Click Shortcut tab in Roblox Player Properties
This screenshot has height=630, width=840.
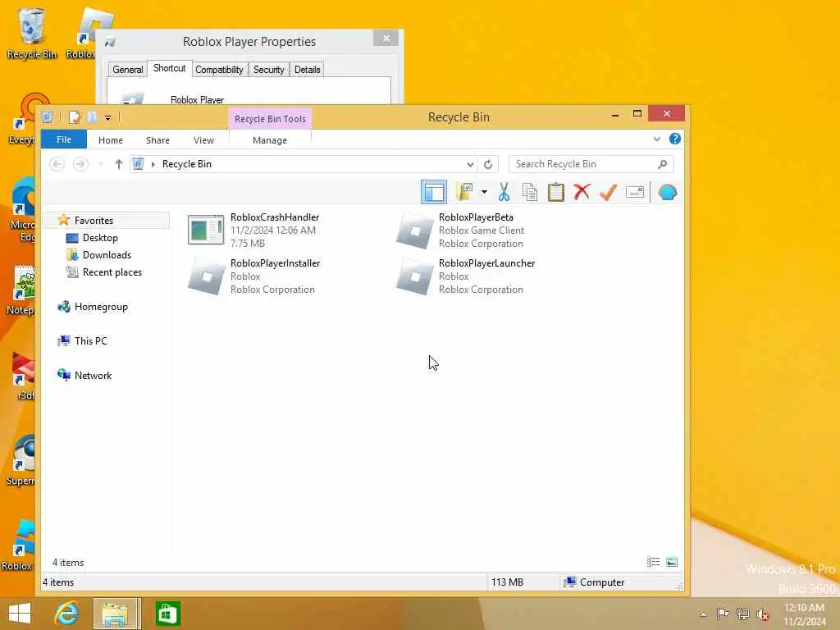[x=169, y=68]
